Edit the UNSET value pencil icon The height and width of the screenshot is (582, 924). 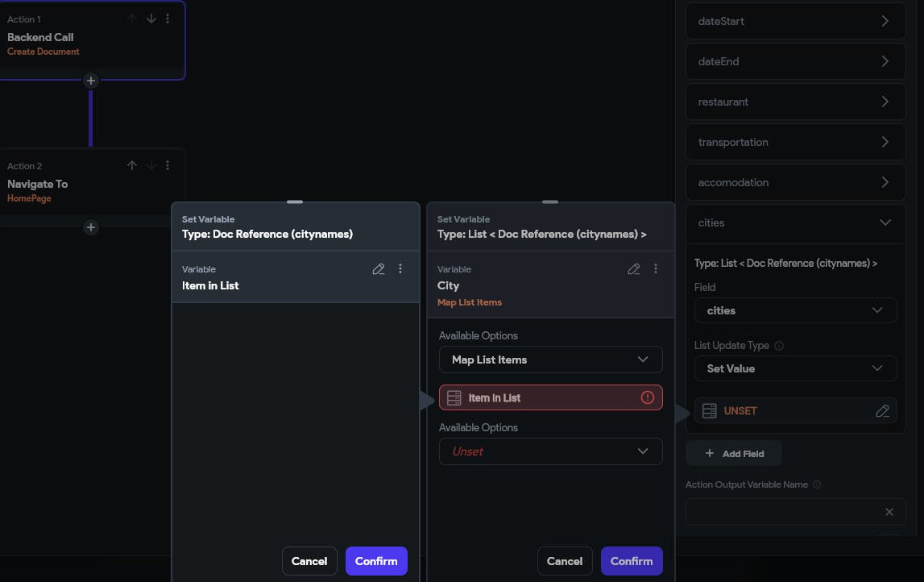pos(883,411)
